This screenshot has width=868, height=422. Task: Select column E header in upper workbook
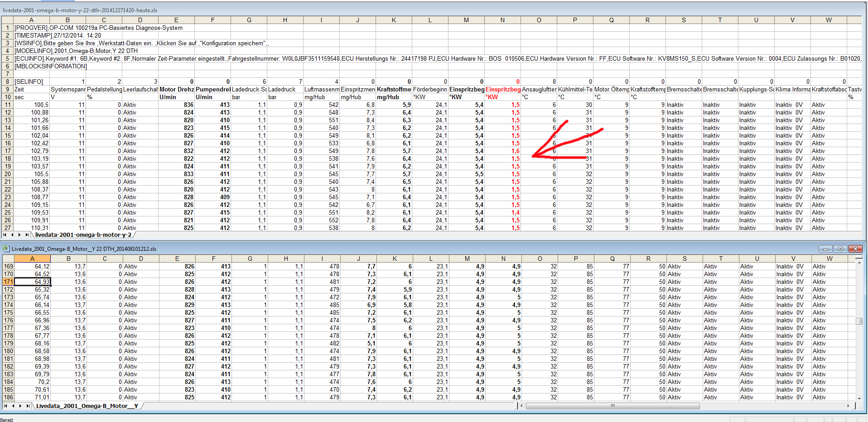[x=177, y=20]
